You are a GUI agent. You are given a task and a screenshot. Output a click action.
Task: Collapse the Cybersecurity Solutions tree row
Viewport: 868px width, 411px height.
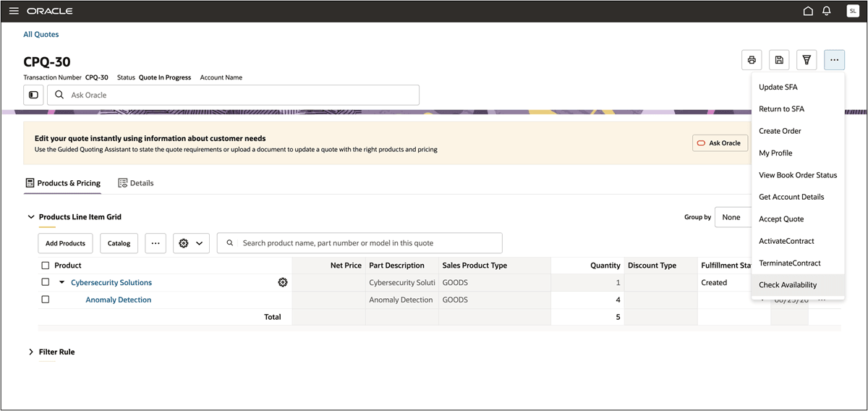pyautogui.click(x=62, y=282)
